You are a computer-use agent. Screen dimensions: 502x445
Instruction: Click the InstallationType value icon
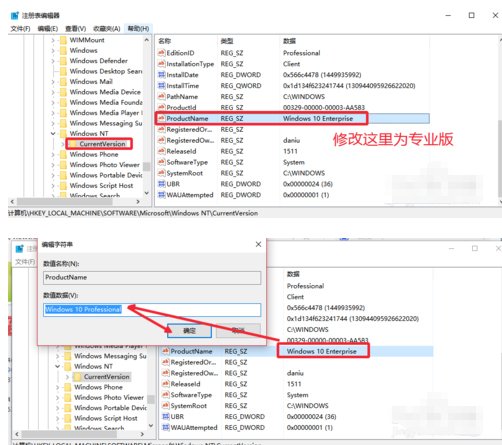click(x=161, y=64)
